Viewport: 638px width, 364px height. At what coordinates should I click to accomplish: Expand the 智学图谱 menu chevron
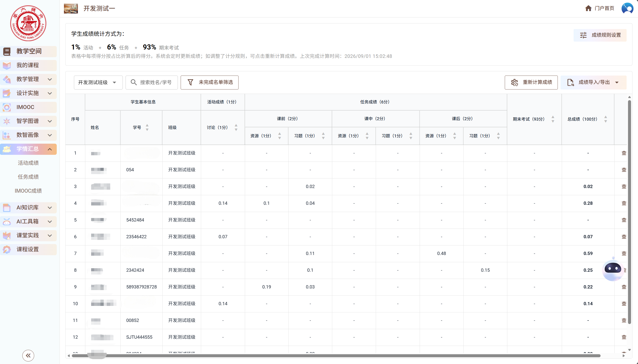click(50, 121)
